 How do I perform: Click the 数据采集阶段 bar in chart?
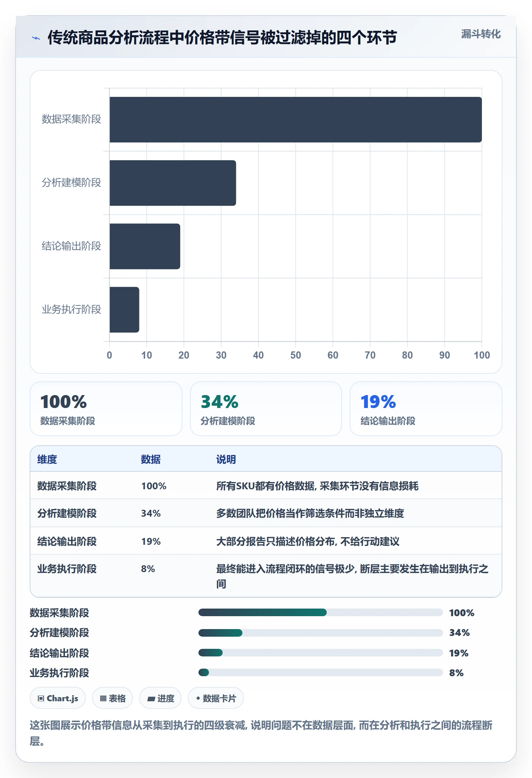click(296, 120)
